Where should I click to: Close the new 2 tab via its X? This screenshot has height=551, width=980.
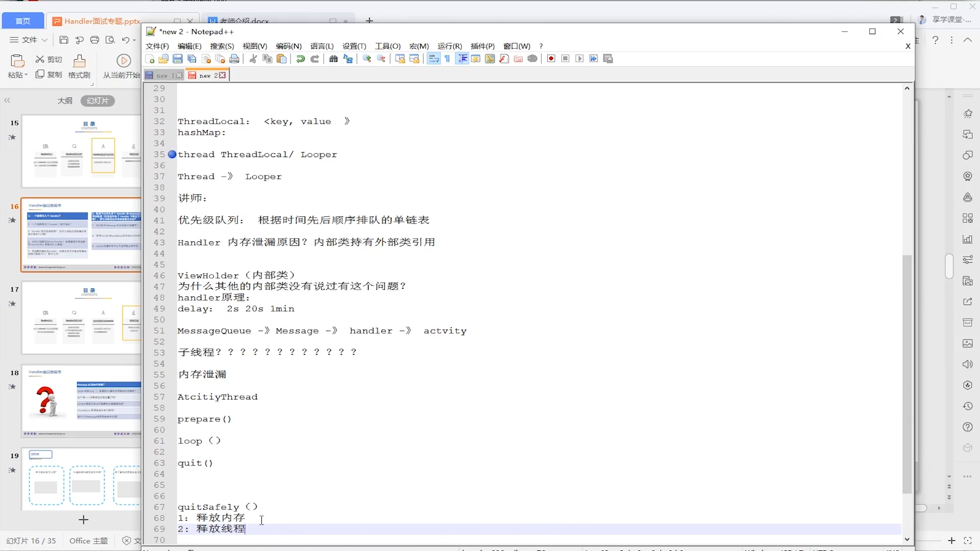pos(223,75)
